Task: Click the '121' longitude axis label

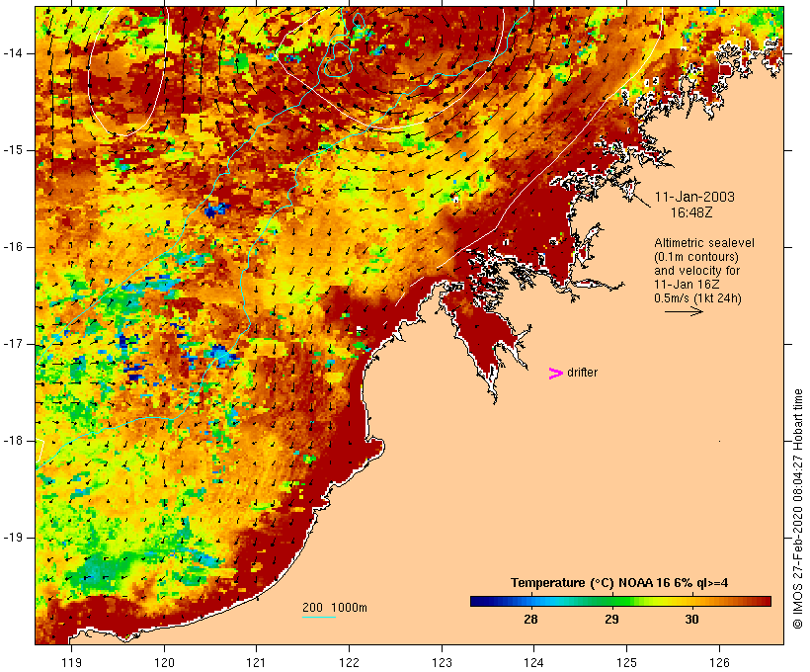Action: 256,662
